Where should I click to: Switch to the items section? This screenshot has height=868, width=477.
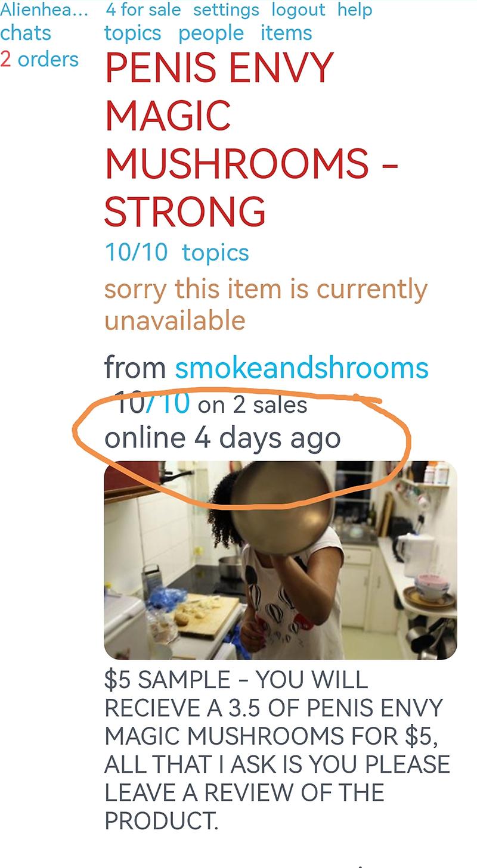pos(286,33)
